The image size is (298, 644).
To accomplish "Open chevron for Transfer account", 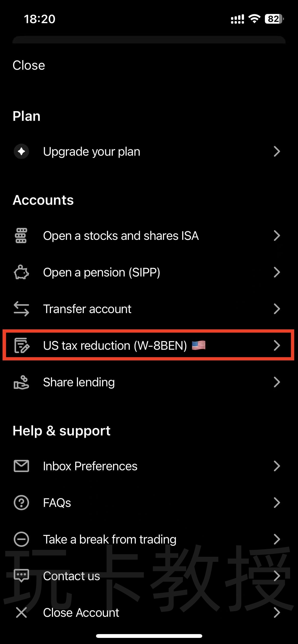I will pos(277,309).
